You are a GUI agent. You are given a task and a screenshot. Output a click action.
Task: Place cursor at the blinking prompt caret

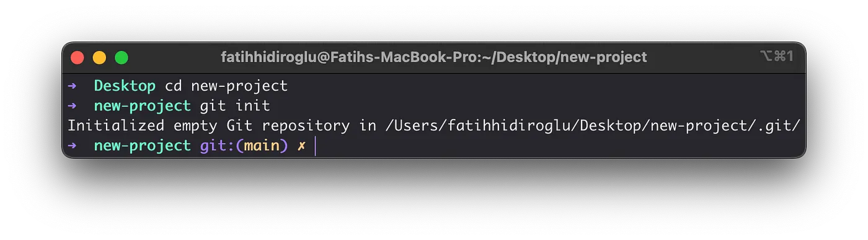[316, 146]
